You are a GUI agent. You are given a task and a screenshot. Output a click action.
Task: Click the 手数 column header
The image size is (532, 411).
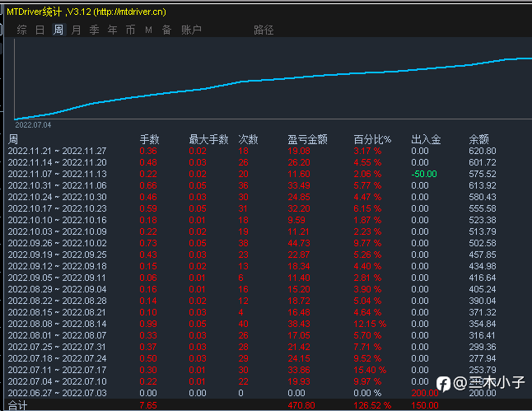[149, 139]
